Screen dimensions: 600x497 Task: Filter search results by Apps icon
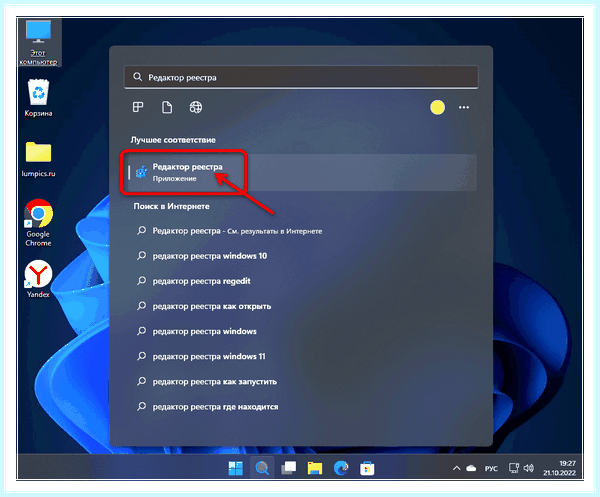[138, 108]
